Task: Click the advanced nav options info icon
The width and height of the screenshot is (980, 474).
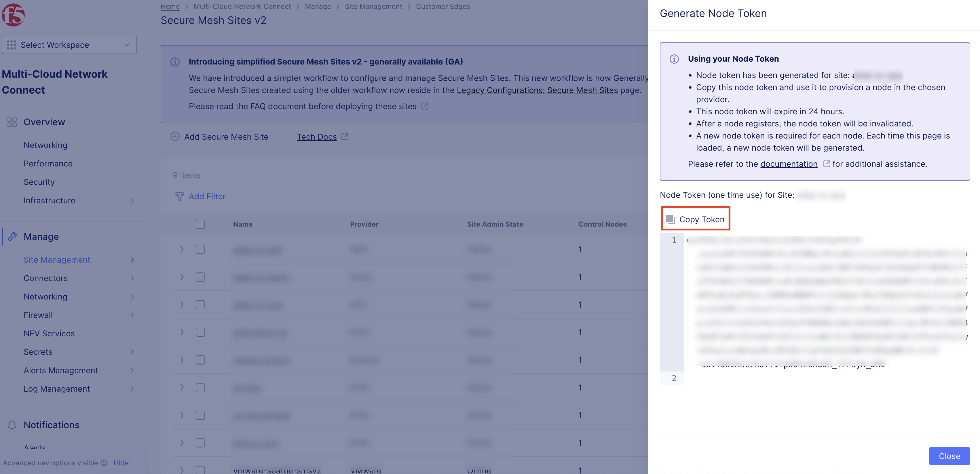Action: click(x=104, y=463)
